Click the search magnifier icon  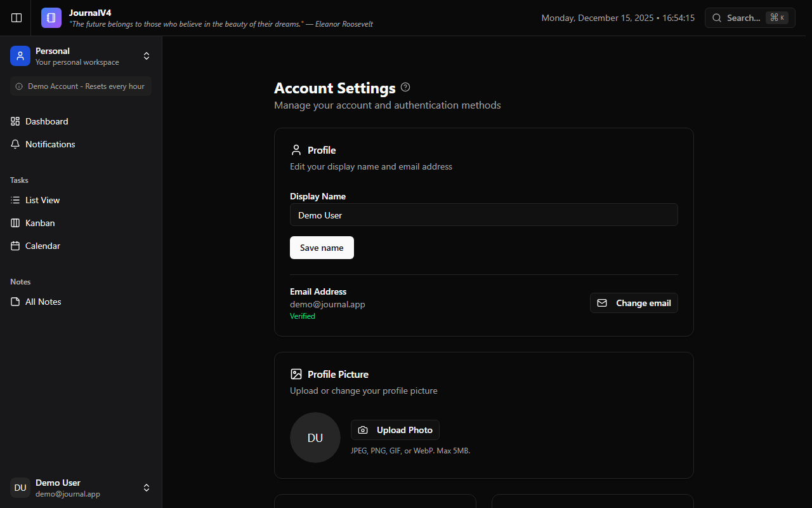(x=717, y=18)
